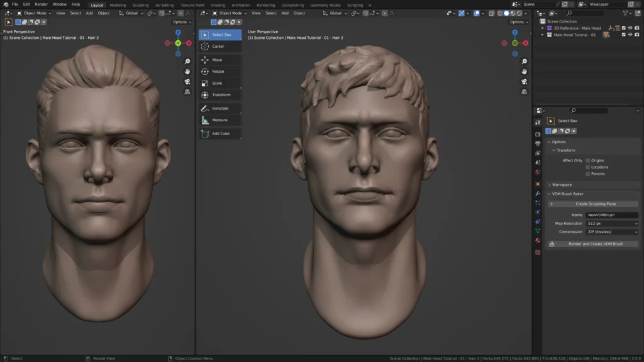This screenshot has height=362, width=644.
Task: Click the Annotate tool
Action: tap(219, 109)
